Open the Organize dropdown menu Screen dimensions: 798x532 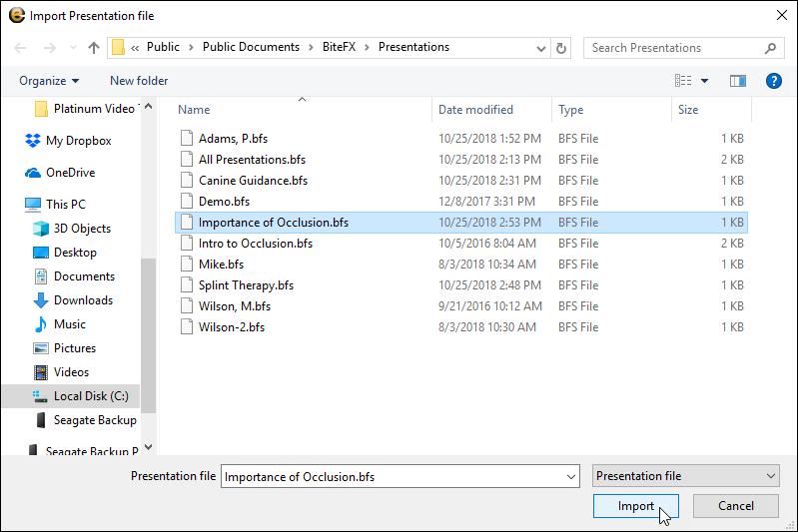pyautogui.click(x=48, y=81)
